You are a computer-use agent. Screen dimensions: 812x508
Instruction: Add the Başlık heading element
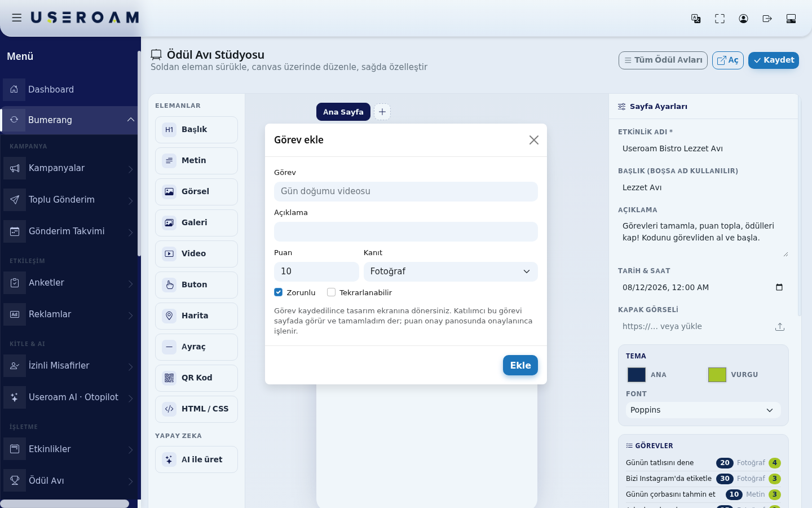tap(196, 130)
